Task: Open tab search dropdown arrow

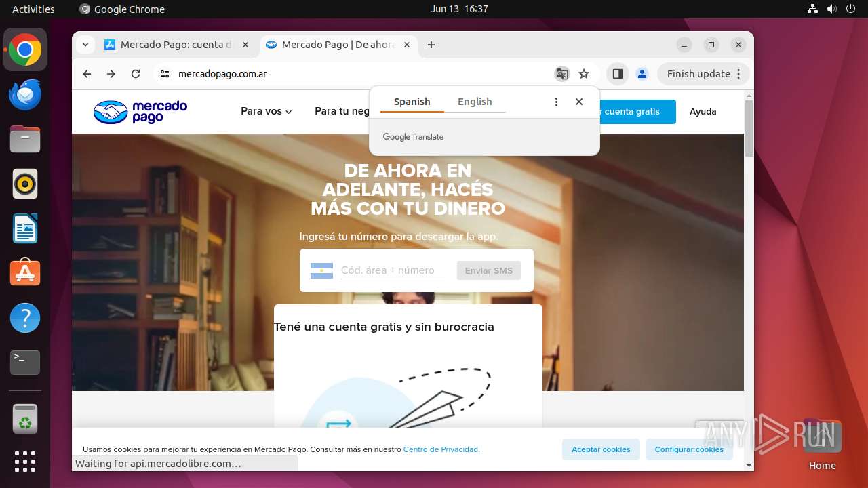Action: [x=85, y=45]
